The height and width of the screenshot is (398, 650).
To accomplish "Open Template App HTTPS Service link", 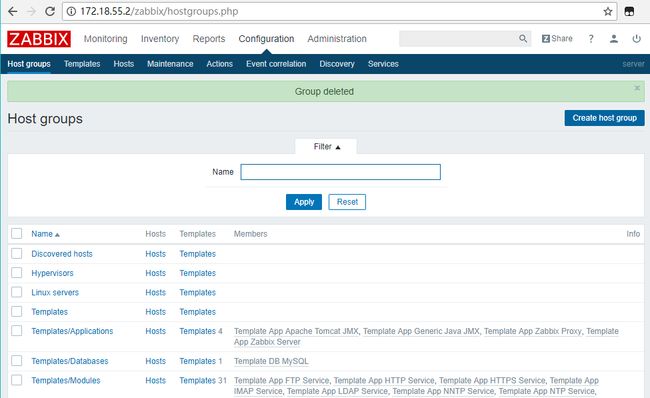I will pyautogui.click(x=492, y=380).
